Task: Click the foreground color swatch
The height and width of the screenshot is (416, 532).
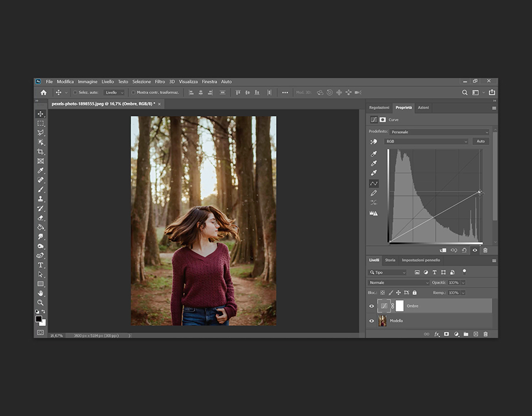Action: pyautogui.click(x=38, y=319)
